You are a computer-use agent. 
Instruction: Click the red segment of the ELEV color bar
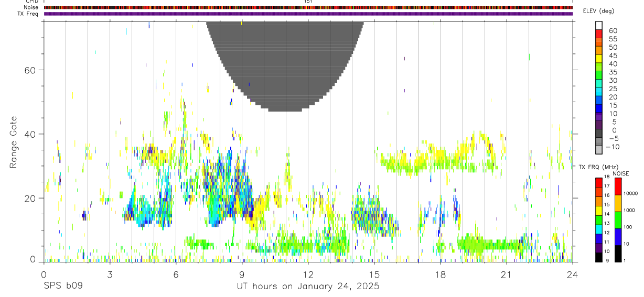click(599, 34)
